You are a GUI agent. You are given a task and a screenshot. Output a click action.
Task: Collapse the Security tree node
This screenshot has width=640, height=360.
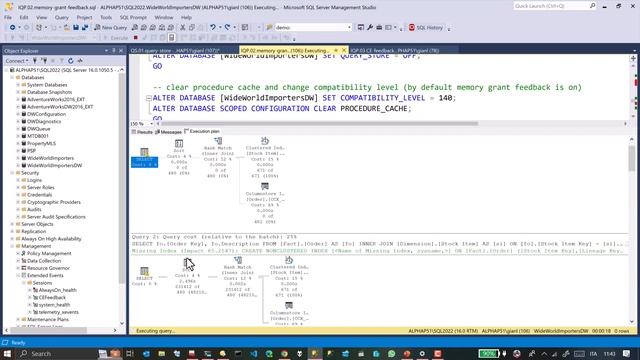click(x=12, y=173)
